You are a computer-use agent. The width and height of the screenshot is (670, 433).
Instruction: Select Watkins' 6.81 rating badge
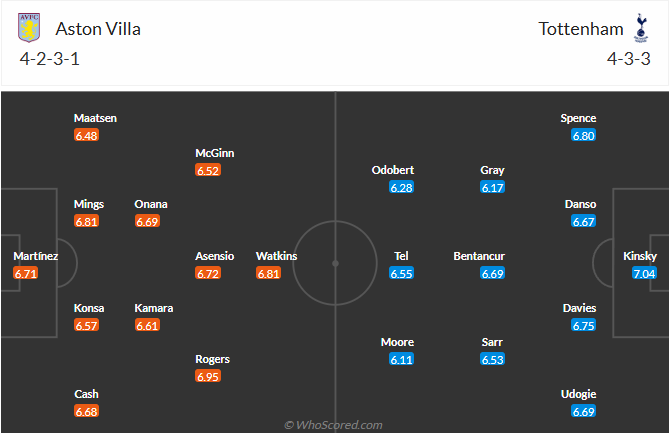[x=268, y=273]
